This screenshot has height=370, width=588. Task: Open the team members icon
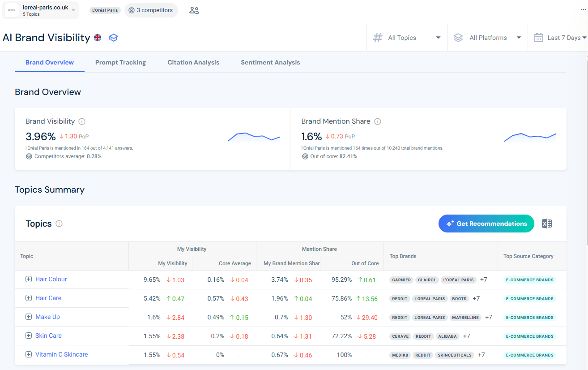coord(194,10)
